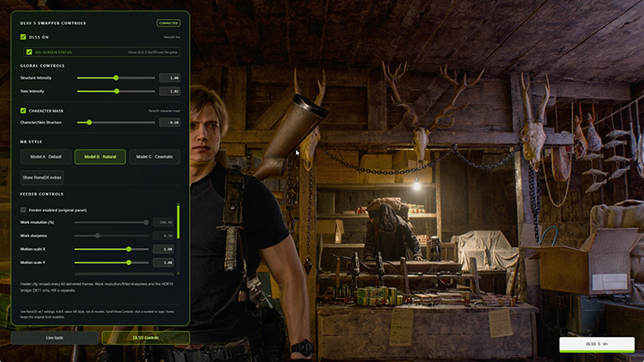Select Model C - Cinematic style
Image resolution: width=644 pixels, height=362 pixels.
155,157
